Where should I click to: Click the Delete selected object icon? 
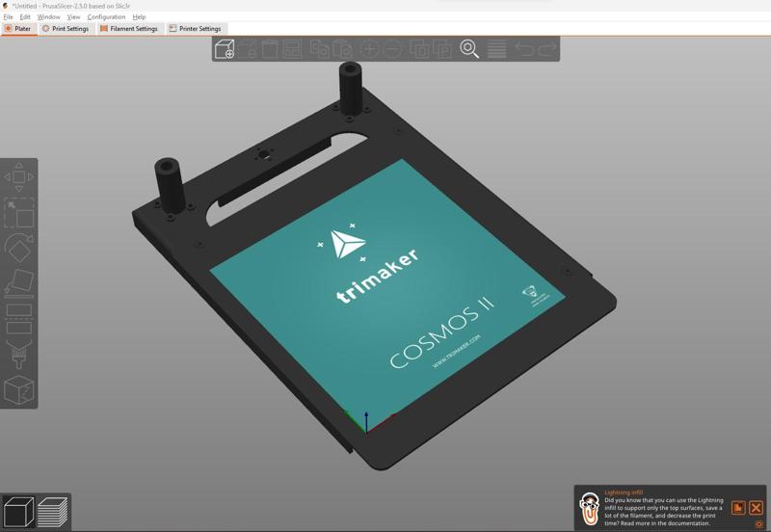pos(249,49)
